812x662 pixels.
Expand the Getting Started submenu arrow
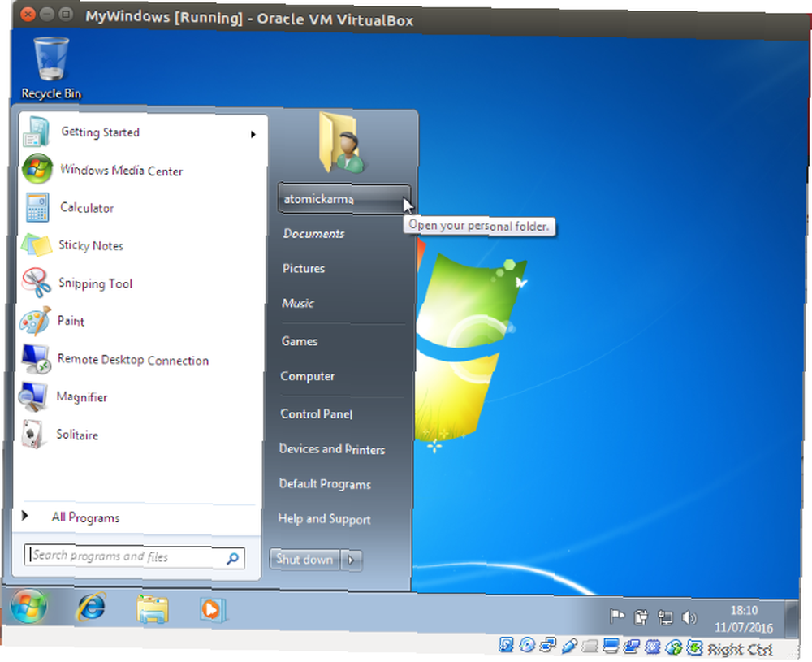(253, 135)
